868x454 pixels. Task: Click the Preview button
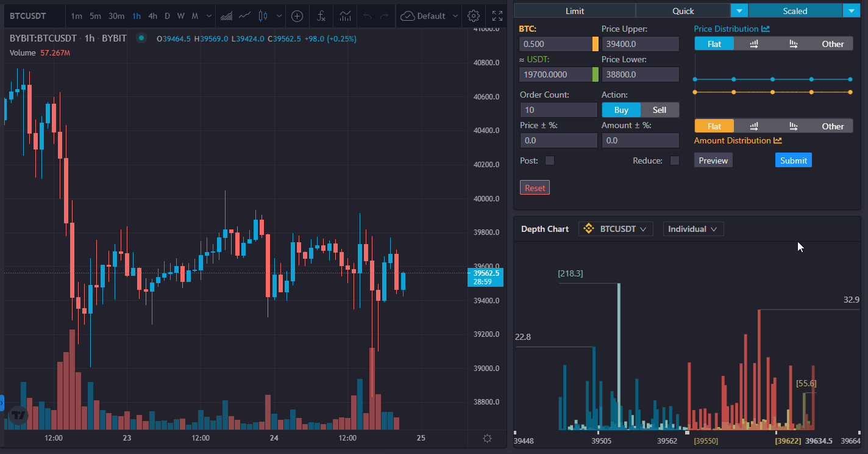pos(713,160)
